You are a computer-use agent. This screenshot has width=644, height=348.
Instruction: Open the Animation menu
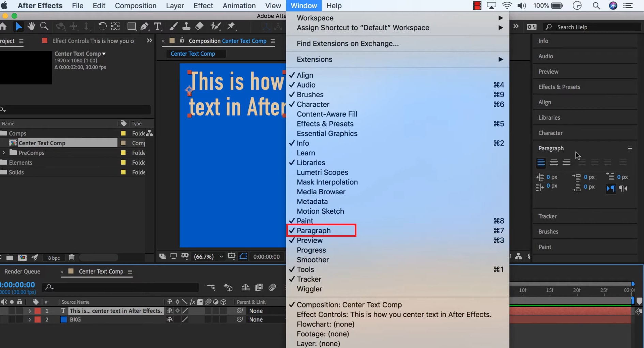(239, 5)
